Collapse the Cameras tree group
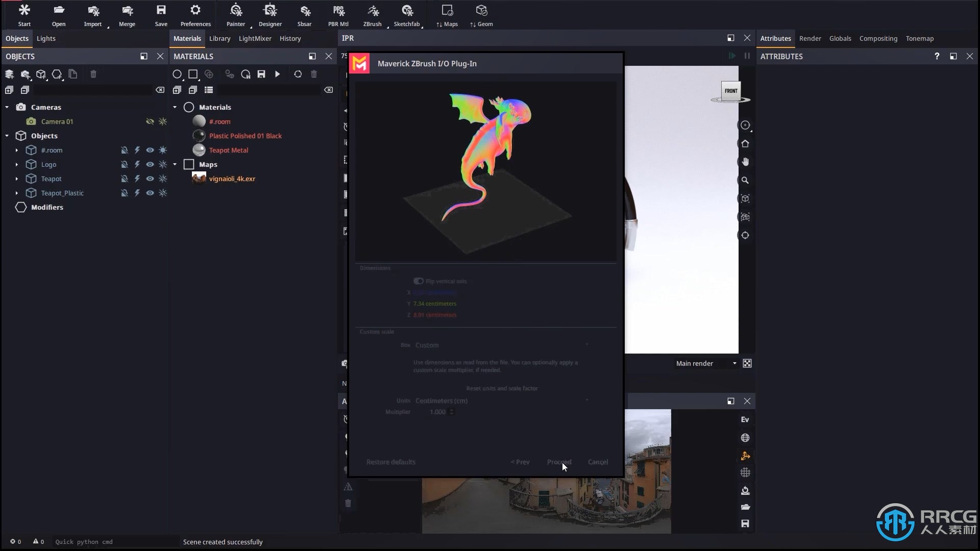 pos(7,107)
